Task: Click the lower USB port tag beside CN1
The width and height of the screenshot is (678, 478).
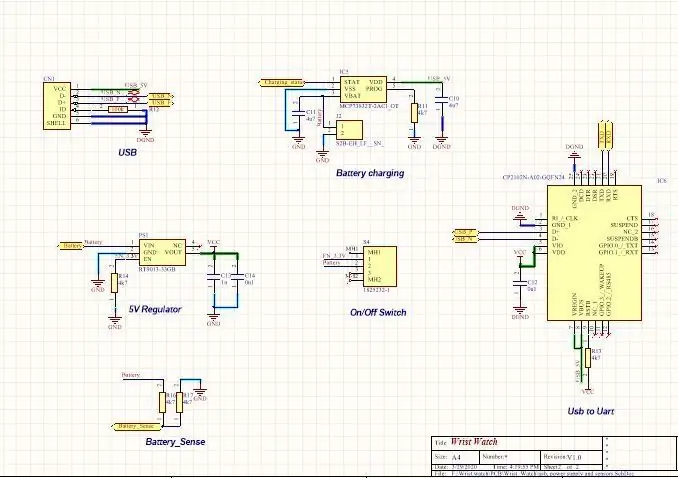Action: 160,103
